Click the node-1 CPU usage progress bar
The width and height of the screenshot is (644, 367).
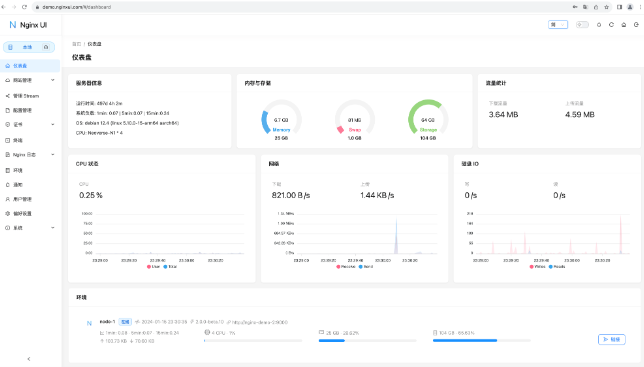tap(253, 340)
